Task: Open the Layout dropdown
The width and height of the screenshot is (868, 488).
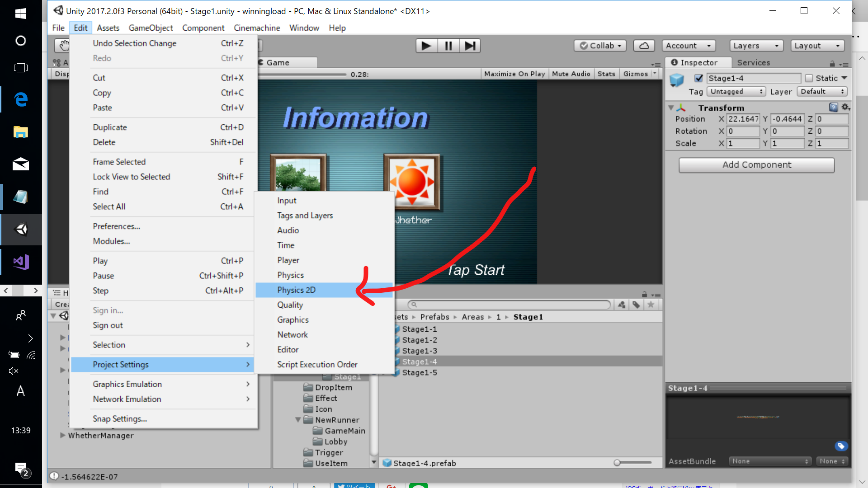Action: (818, 46)
